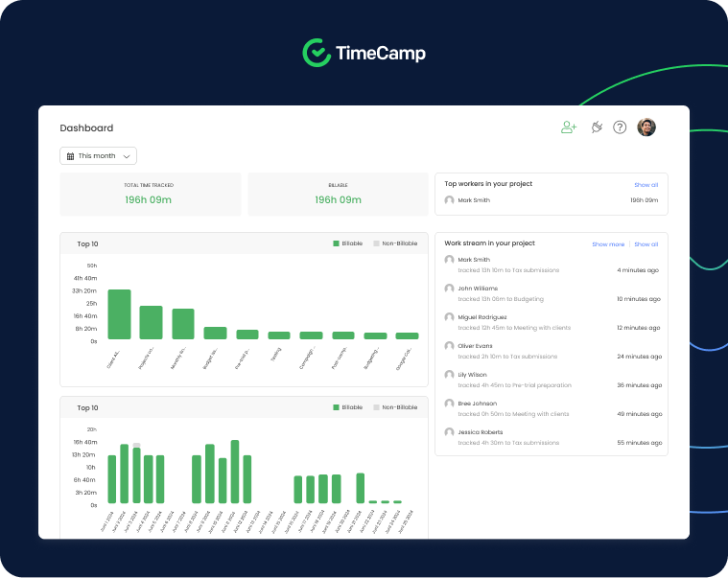Click Show all in Work stream panel
The height and width of the screenshot is (578, 728).
click(646, 244)
